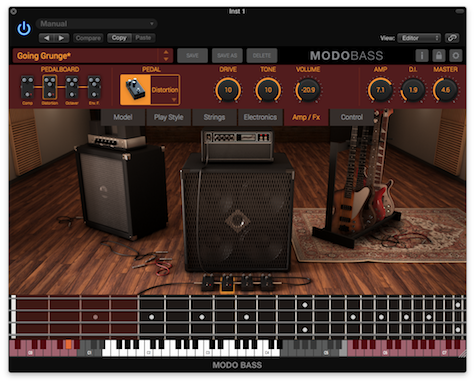The width and height of the screenshot is (475, 383).
Task: Click the Compare button
Action: 88,38
